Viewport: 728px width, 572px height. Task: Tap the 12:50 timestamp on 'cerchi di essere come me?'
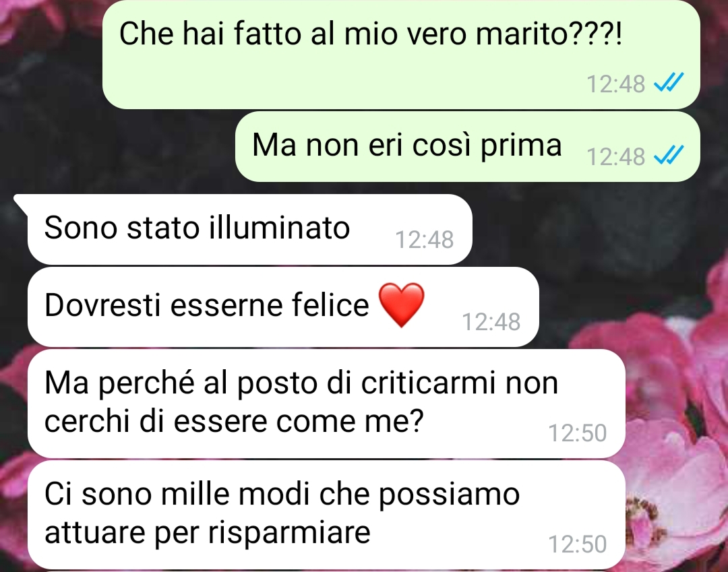(578, 433)
